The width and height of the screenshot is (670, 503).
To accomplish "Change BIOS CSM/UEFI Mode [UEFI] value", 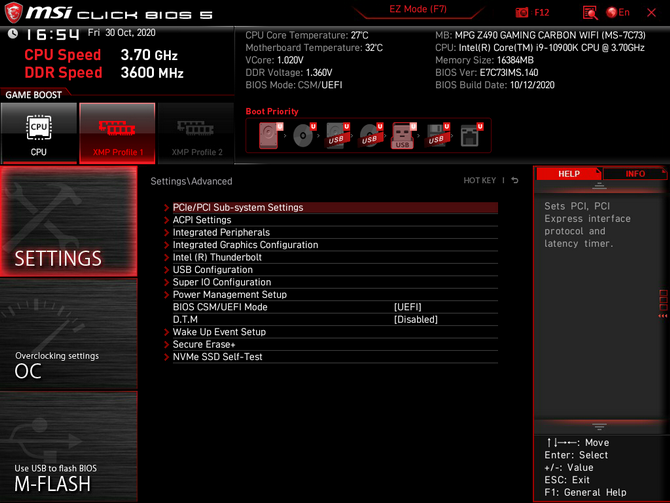I will (x=408, y=307).
